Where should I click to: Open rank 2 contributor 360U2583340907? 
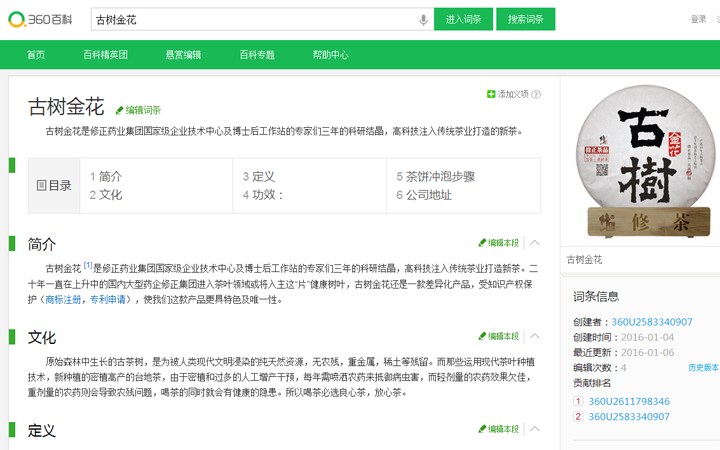click(x=629, y=417)
